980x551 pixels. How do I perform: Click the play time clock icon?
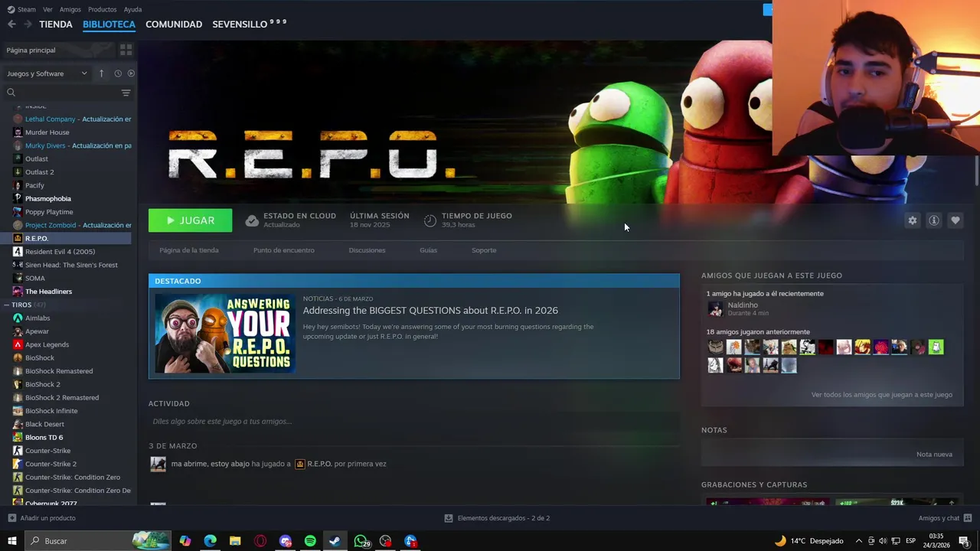(x=430, y=220)
